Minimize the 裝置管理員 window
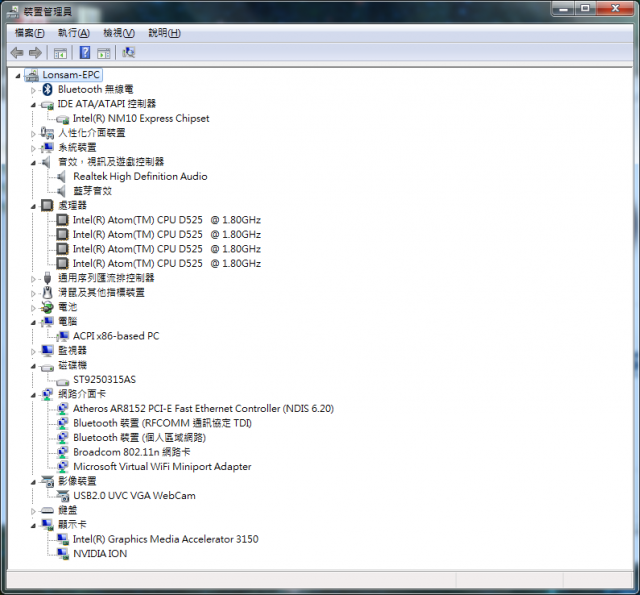Screen dimensions: 640x595 [x=564, y=9]
